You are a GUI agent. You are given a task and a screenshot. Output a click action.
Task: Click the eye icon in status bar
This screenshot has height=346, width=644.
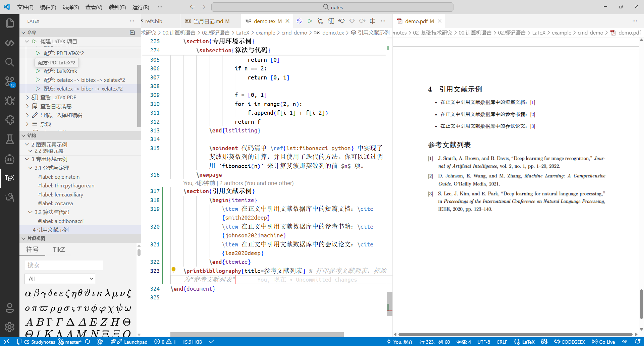[x=625, y=342]
